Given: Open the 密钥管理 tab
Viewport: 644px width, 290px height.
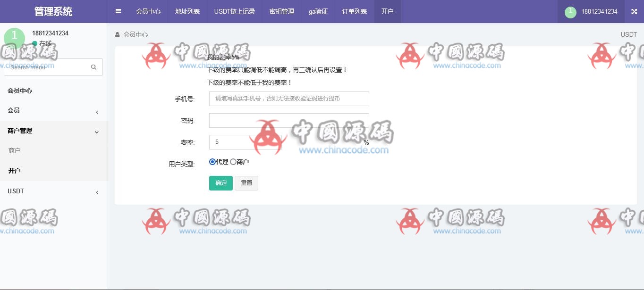Looking at the screenshot, I should (282, 11).
